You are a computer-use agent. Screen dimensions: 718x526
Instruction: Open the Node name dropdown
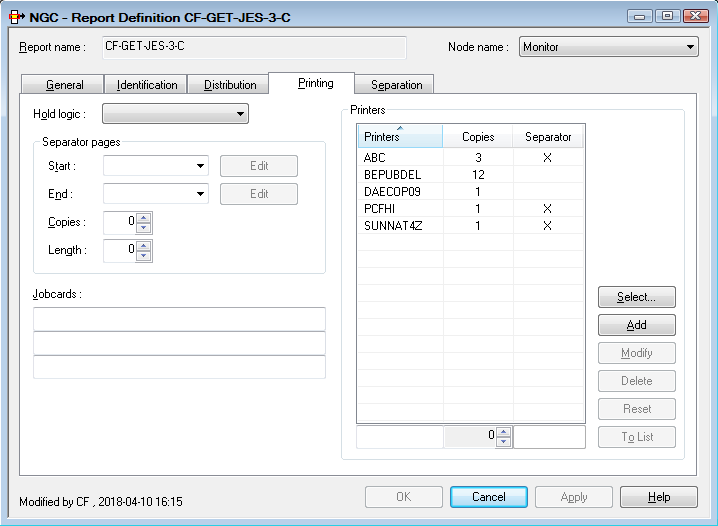pyautogui.click(x=609, y=47)
